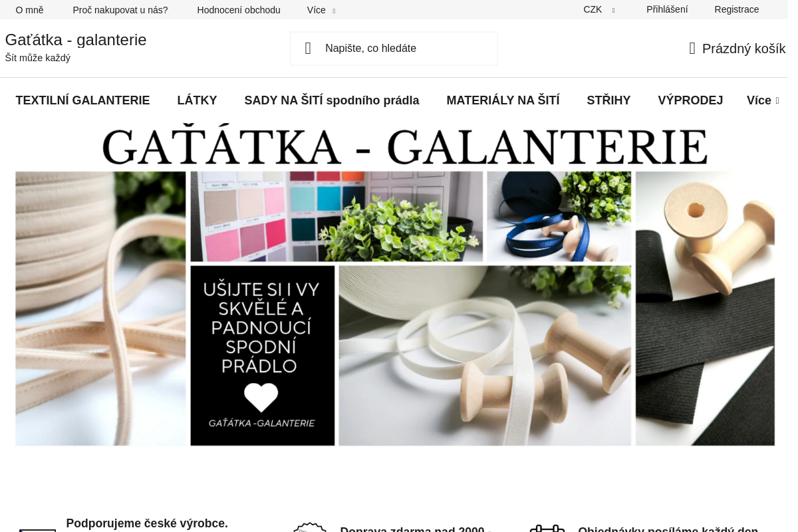
Task: Click the search magnifier icon
Action: (x=307, y=48)
